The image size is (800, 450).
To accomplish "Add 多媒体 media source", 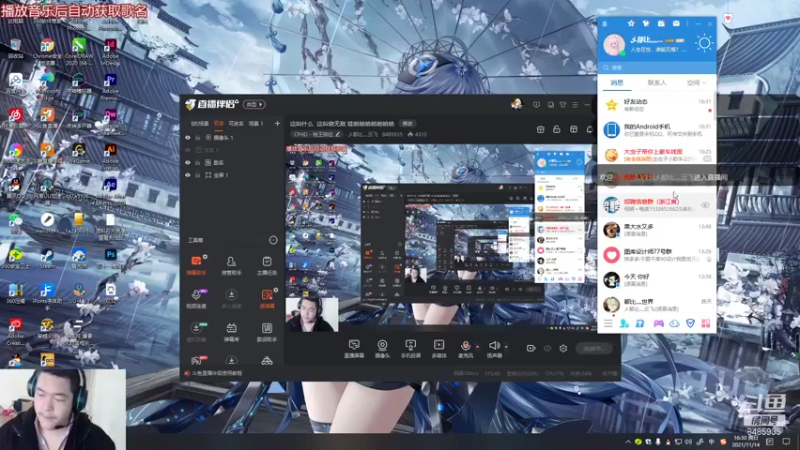I will (439, 348).
